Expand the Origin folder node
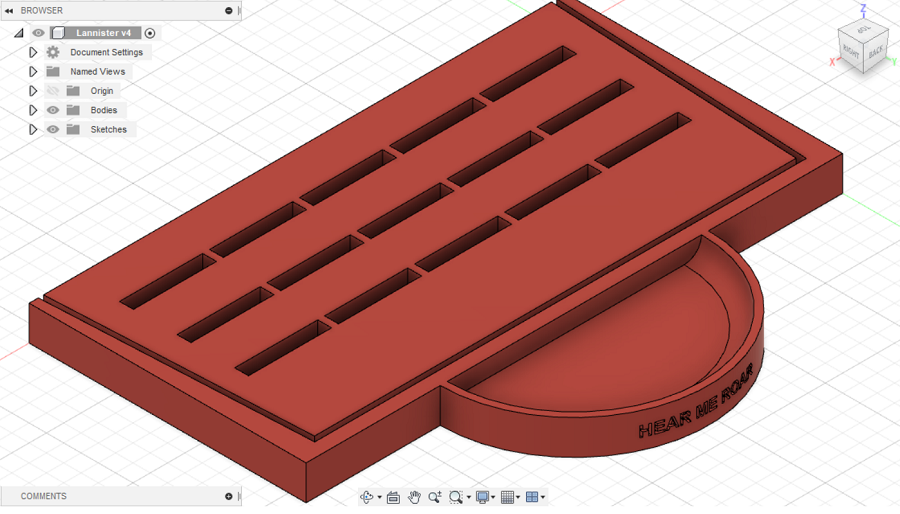900x514 pixels. coord(33,91)
